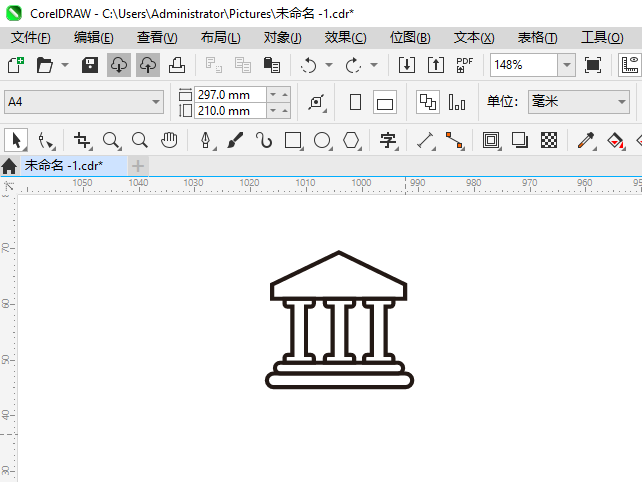The height and width of the screenshot is (482, 642).
Task: Click the Import icon
Action: click(x=407, y=65)
